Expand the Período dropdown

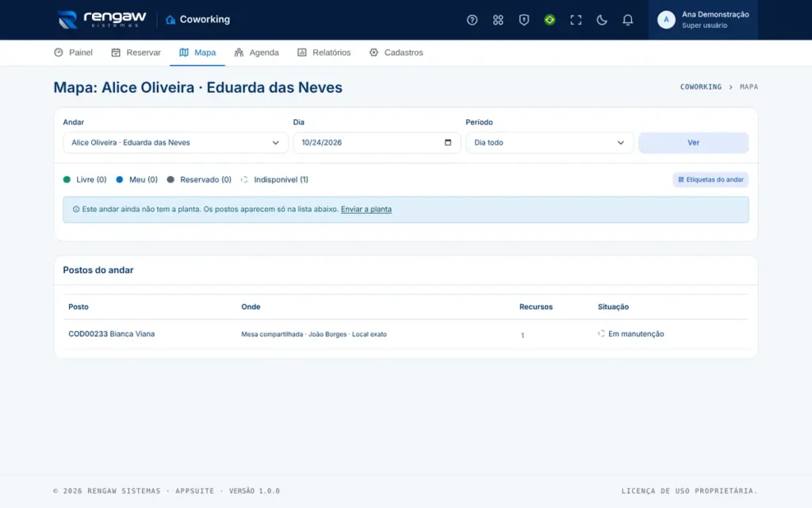(550, 143)
